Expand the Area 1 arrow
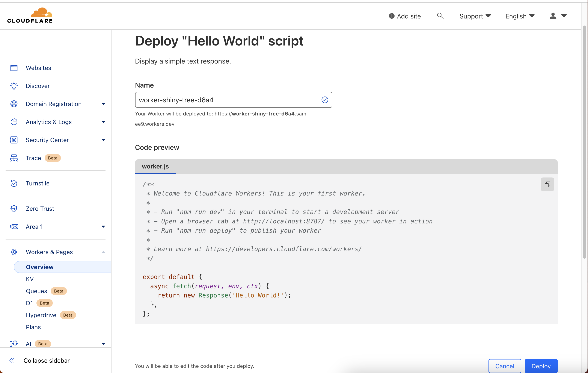588x373 pixels. [x=103, y=227]
